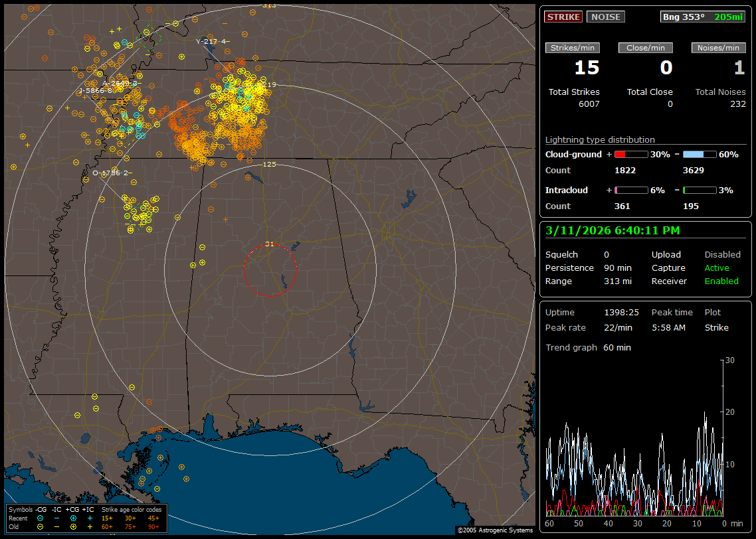Image resolution: width=756 pixels, height=539 pixels.
Task: Click the red dashed circle on map
Action: click(270, 270)
